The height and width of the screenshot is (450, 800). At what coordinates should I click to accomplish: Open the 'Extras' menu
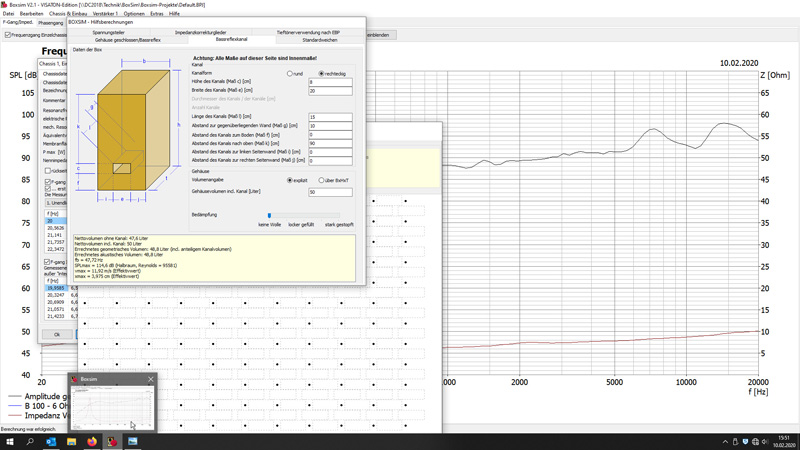pyautogui.click(x=157, y=14)
